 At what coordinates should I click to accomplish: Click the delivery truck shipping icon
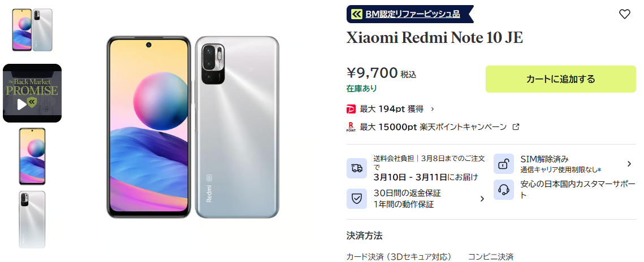[x=357, y=168]
